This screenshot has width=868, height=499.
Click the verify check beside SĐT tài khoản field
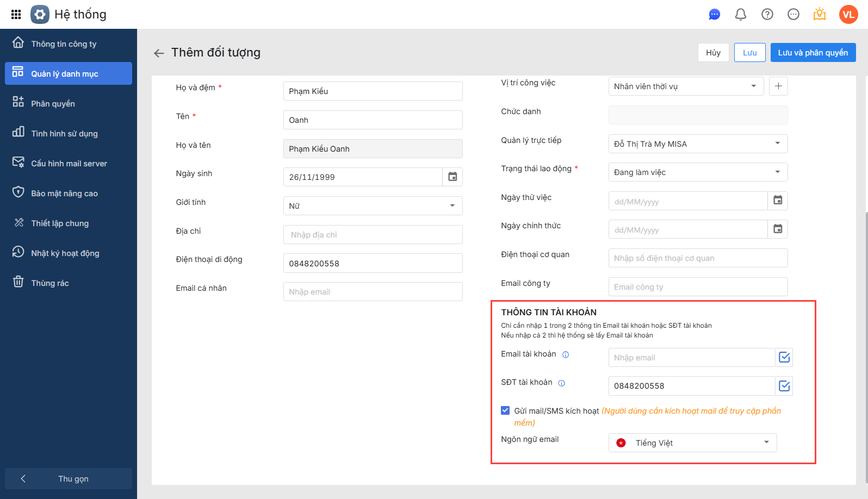[784, 386]
